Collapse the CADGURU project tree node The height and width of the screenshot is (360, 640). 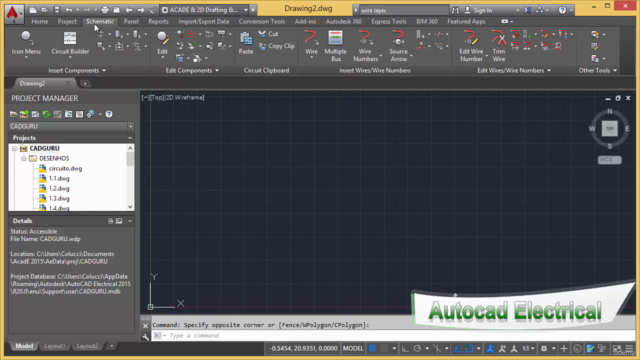(14, 149)
